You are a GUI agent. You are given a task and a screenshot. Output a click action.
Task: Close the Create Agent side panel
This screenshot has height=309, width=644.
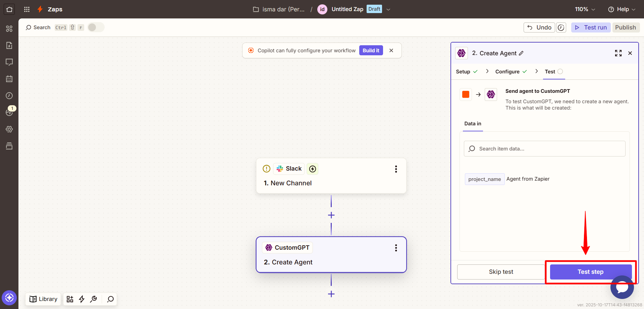click(x=630, y=53)
